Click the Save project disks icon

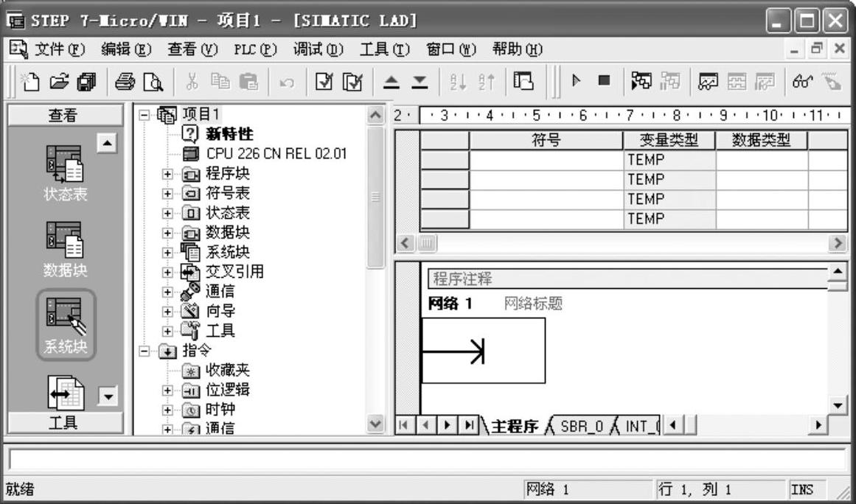tap(86, 82)
